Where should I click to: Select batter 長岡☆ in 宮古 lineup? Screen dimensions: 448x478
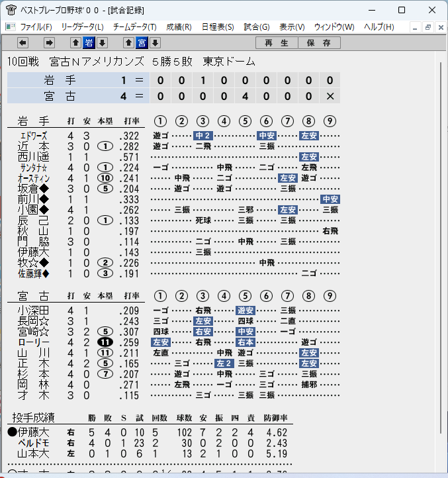pos(33,321)
